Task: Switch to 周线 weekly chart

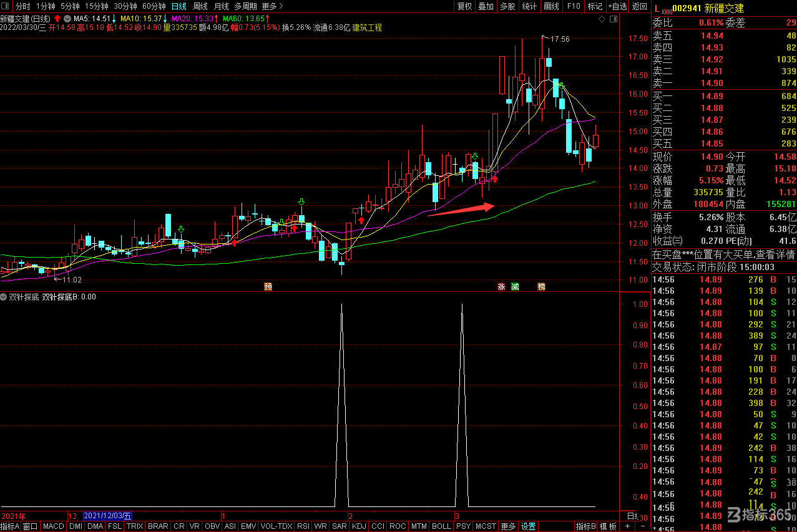Action: pyautogui.click(x=200, y=6)
